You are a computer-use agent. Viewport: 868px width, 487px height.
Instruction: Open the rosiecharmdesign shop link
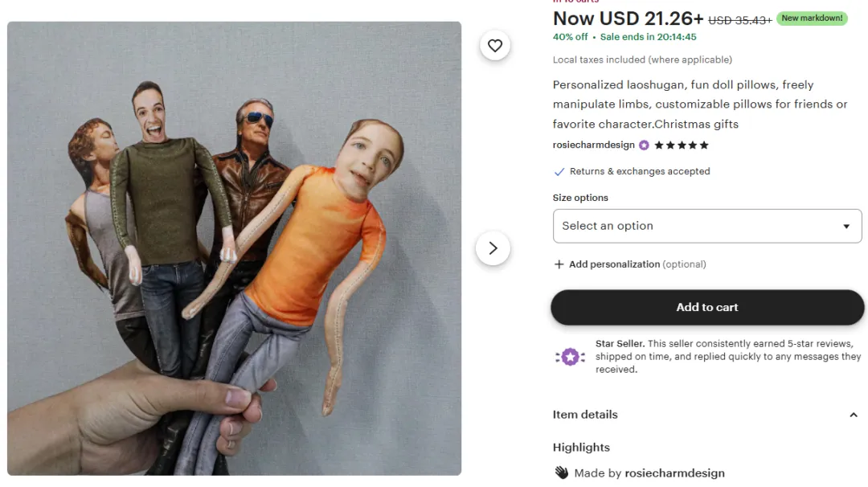[593, 145]
